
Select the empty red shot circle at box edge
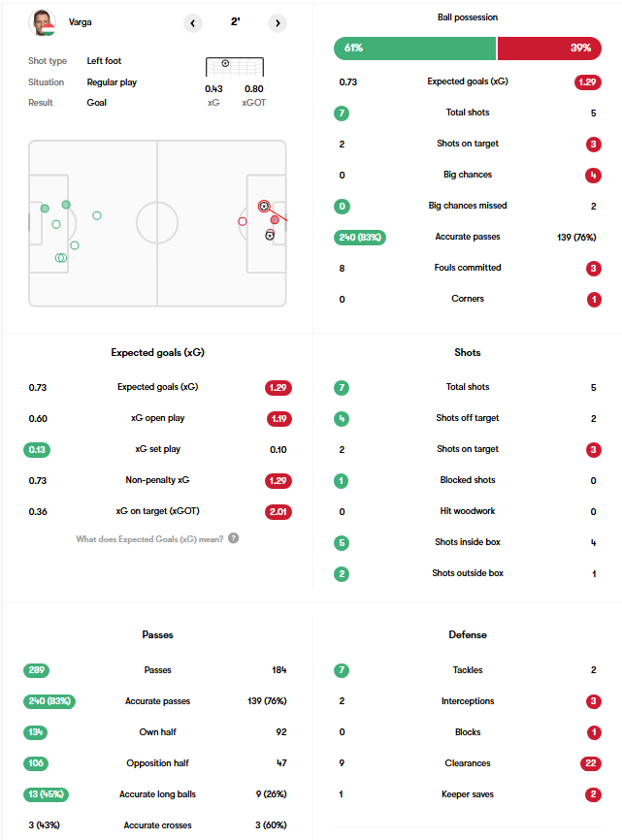pos(243,221)
